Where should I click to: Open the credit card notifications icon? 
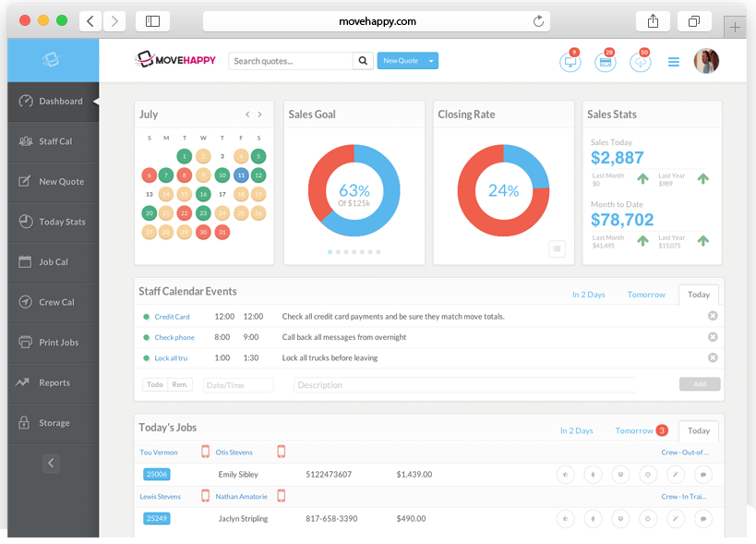click(x=606, y=62)
